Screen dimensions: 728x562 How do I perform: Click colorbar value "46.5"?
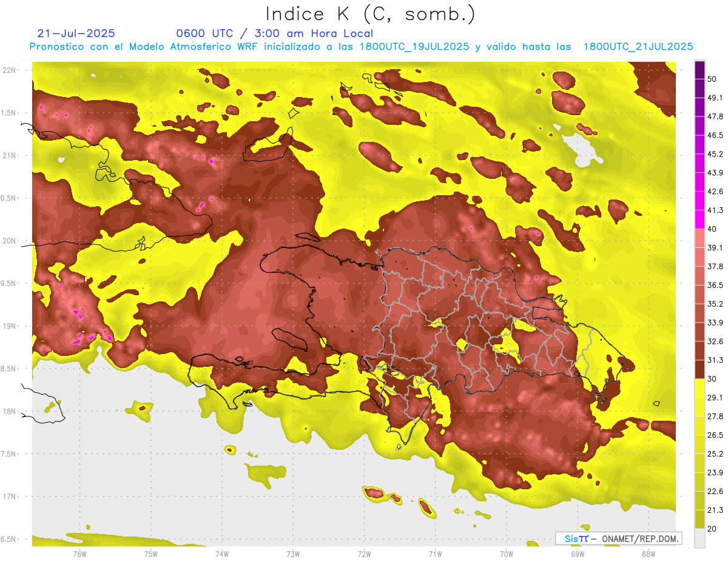715,135
